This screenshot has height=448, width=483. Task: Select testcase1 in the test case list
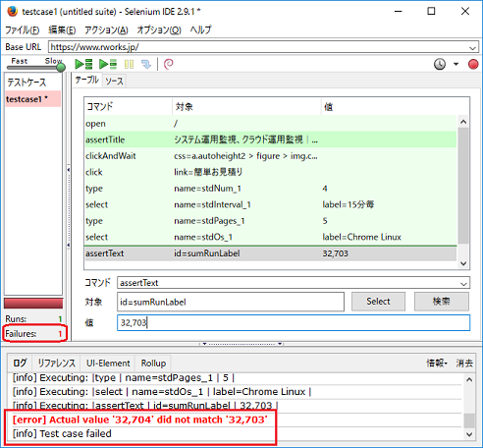click(x=32, y=99)
